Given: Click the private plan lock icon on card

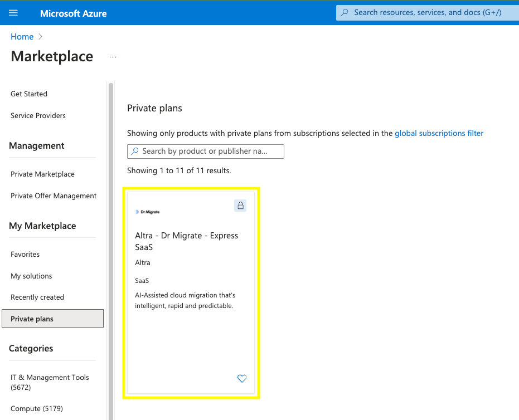Looking at the screenshot, I should tap(240, 206).
